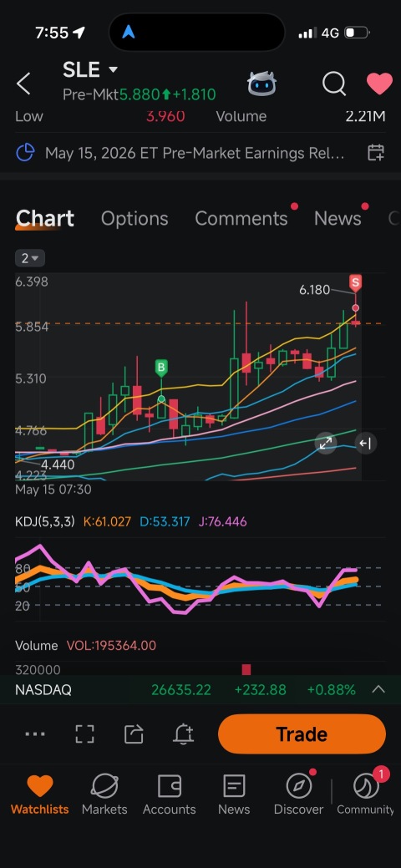Tap the focus-frame brackets icon near Trade
Image resolution: width=401 pixels, height=868 pixels.
click(x=84, y=734)
